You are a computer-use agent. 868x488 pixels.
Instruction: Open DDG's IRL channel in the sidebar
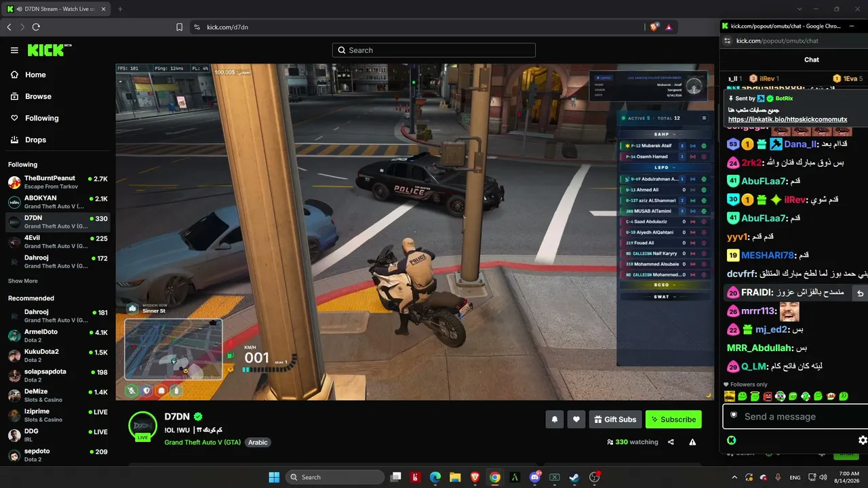point(58,434)
